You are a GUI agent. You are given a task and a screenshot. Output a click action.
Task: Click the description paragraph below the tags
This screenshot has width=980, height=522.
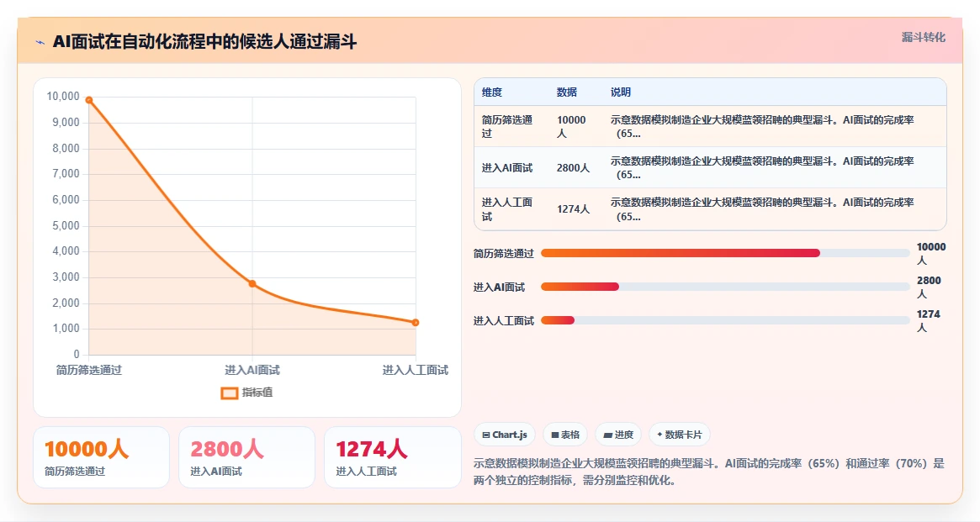click(709, 472)
